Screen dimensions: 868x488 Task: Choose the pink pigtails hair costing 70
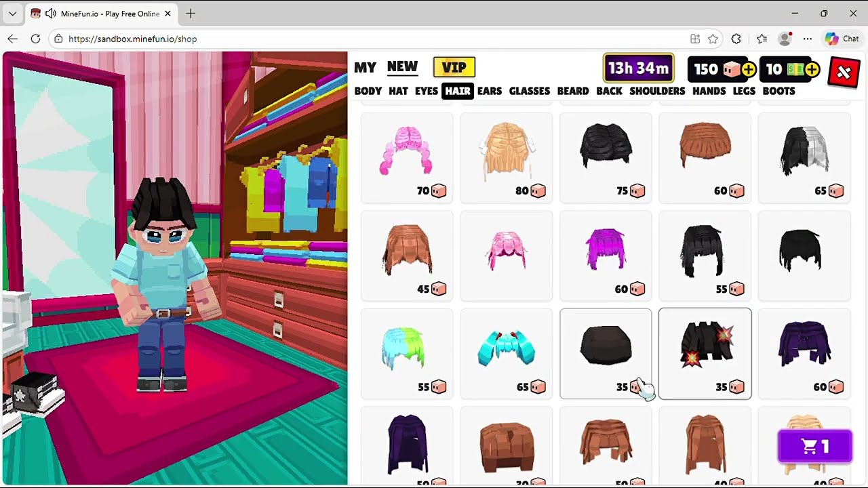pyautogui.click(x=407, y=158)
